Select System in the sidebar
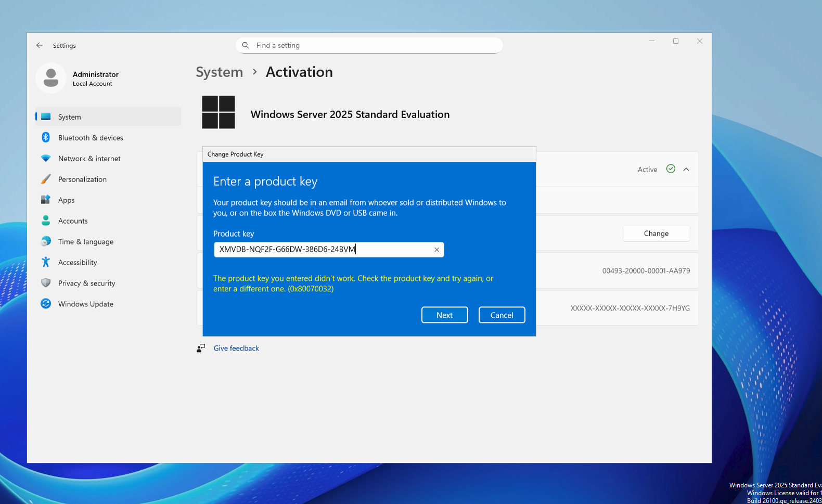 click(x=70, y=117)
